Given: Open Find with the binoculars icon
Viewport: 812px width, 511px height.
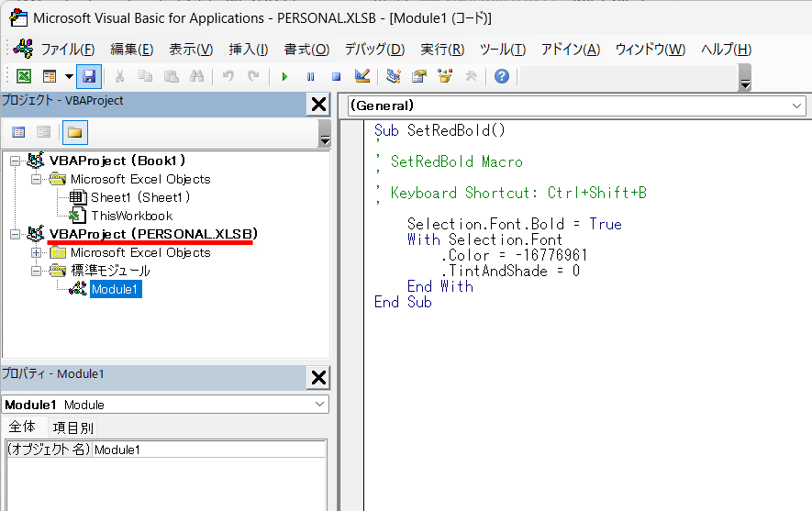Looking at the screenshot, I should 196,77.
